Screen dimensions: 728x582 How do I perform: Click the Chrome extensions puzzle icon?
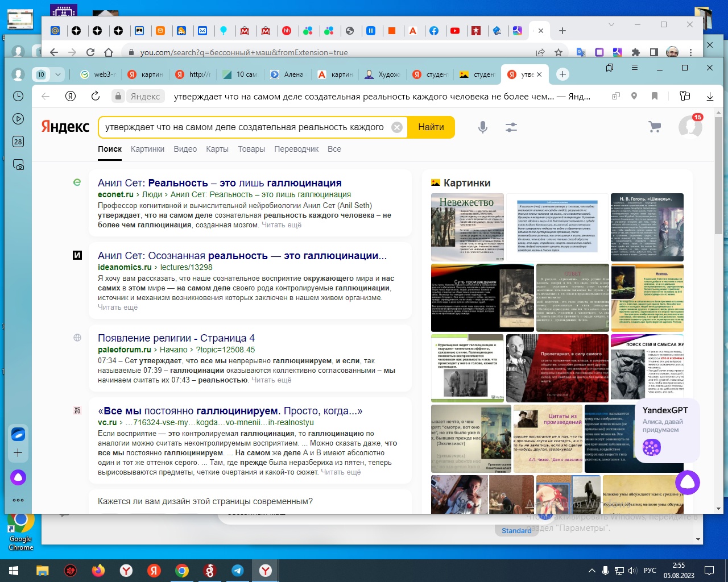pos(636,52)
